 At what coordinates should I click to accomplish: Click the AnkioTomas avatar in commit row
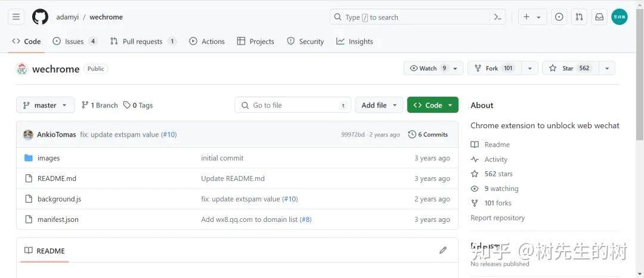[x=28, y=135]
